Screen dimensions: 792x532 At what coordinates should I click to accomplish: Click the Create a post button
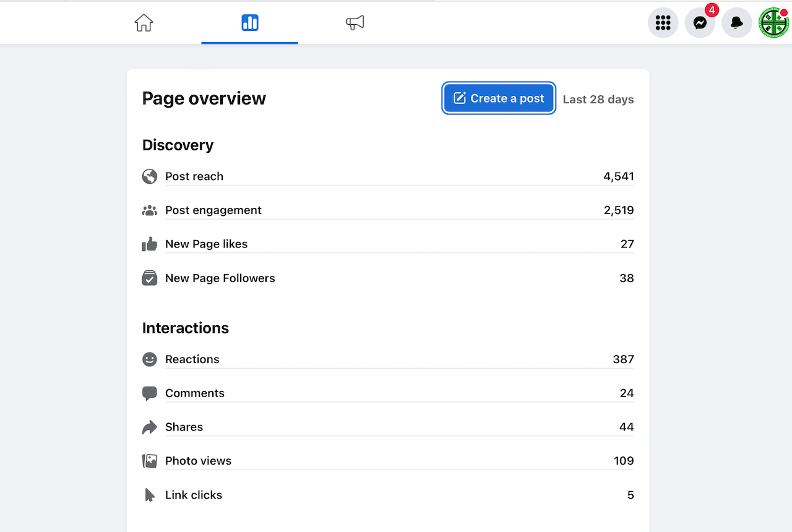pos(499,98)
